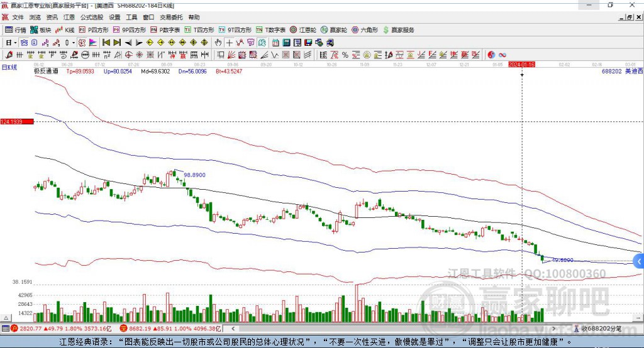Open the P数字表 tool
Screen dimensions: 644x348
pos(165,30)
